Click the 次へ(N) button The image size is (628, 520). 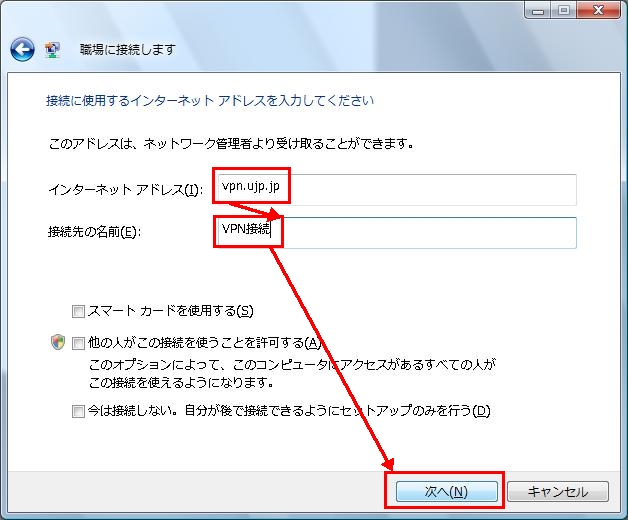tap(447, 492)
